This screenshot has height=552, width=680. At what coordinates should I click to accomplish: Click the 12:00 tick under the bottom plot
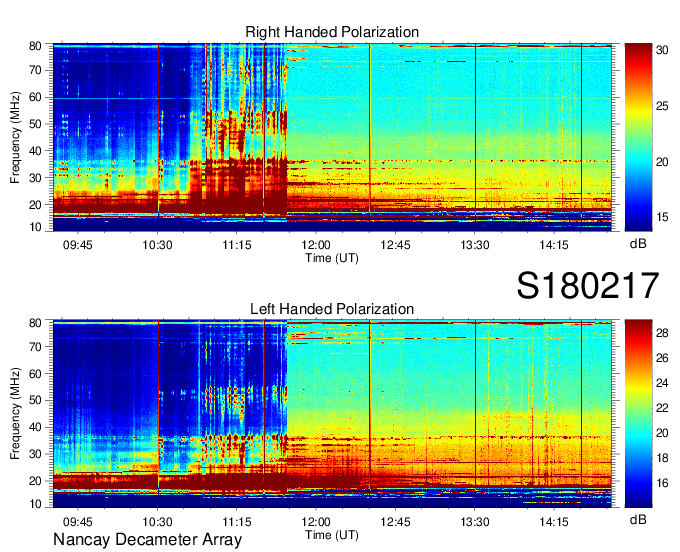click(316, 522)
